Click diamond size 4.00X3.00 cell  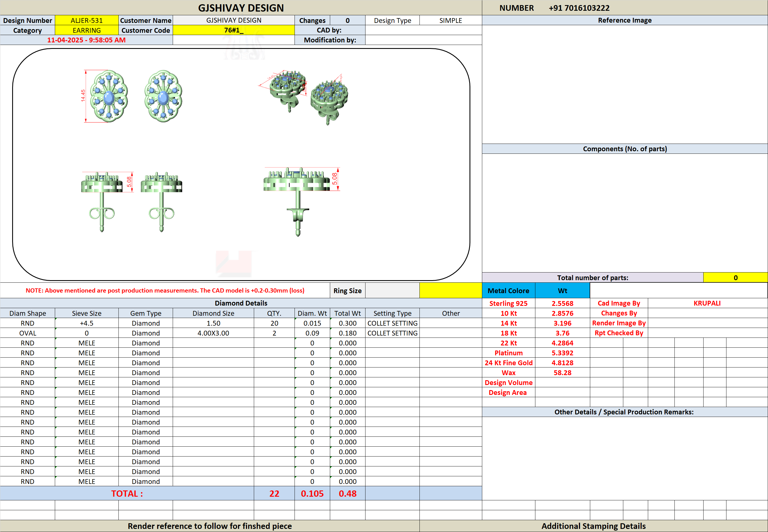(x=213, y=333)
